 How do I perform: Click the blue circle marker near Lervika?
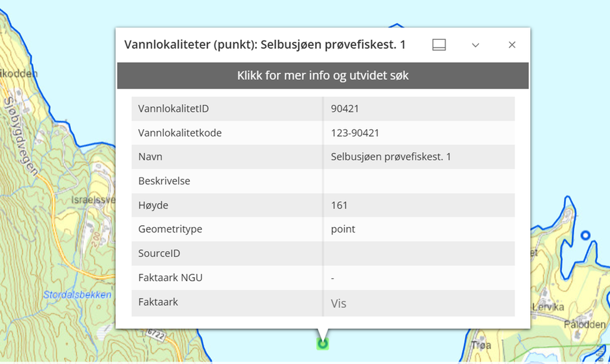click(586, 235)
